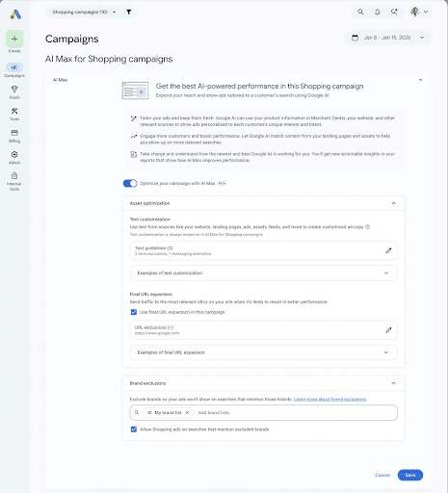
Task: Open Tools in the sidebar
Action: [x=14, y=114]
